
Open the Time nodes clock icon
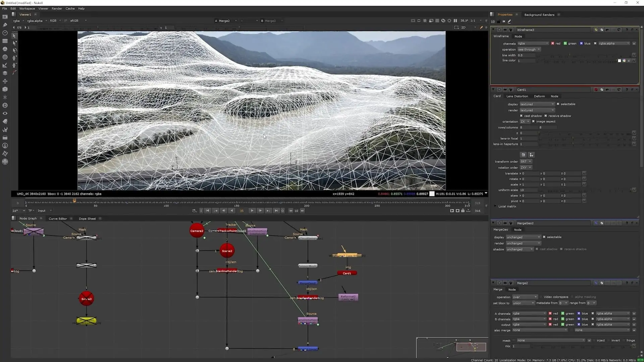point(5,33)
